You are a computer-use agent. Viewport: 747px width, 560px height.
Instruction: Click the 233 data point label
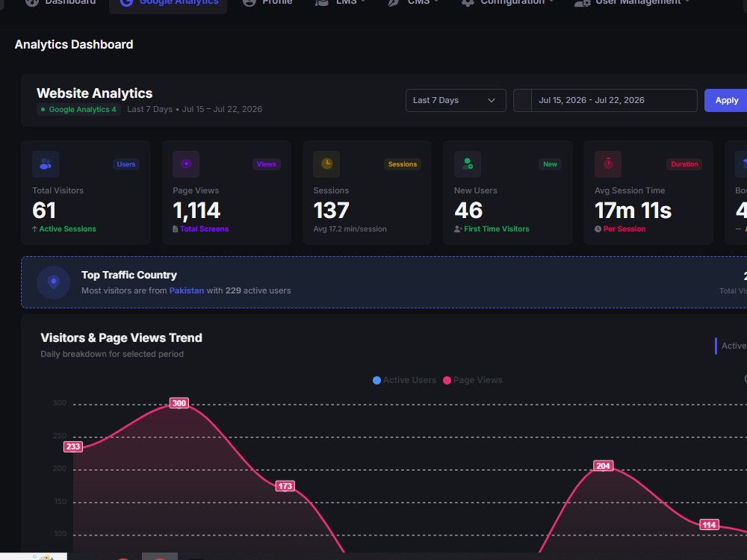tap(73, 447)
